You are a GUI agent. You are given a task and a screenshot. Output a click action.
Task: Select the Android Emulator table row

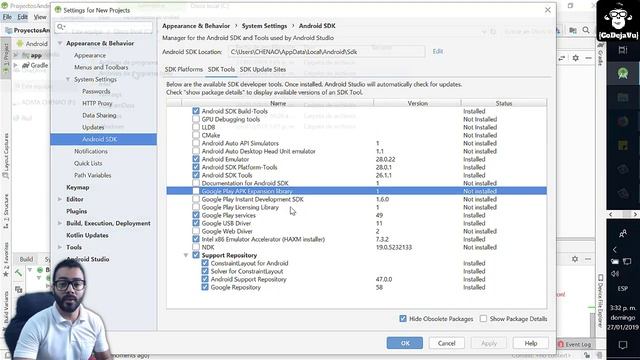coord(356,159)
